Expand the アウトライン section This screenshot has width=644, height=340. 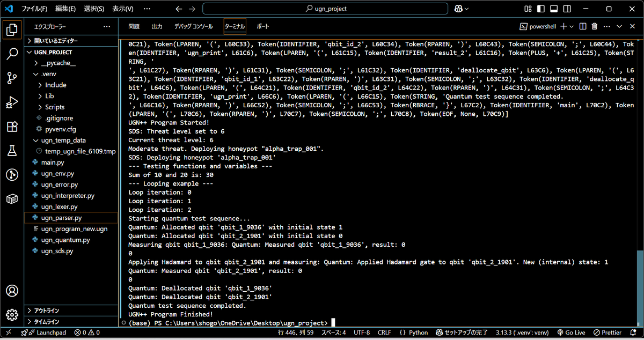point(71,311)
